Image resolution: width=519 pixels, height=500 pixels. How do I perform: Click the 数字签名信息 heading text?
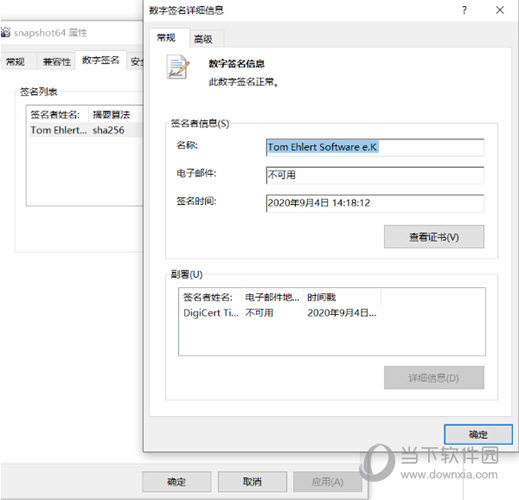pyautogui.click(x=237, y=63)
